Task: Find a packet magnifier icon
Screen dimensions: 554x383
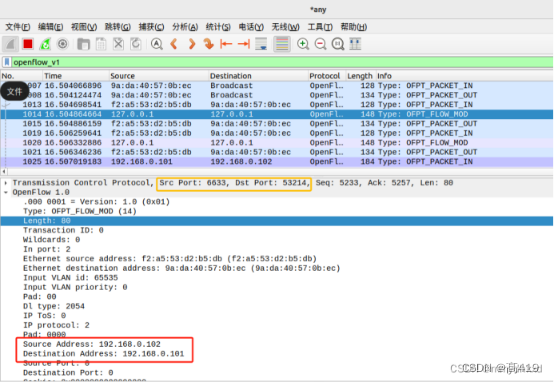Action: tap(157, 44)
